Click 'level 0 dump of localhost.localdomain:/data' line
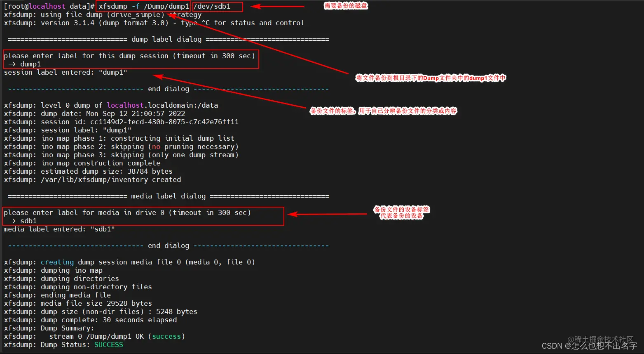The width and height of the screenshot is (644, 354). point(111,105)
